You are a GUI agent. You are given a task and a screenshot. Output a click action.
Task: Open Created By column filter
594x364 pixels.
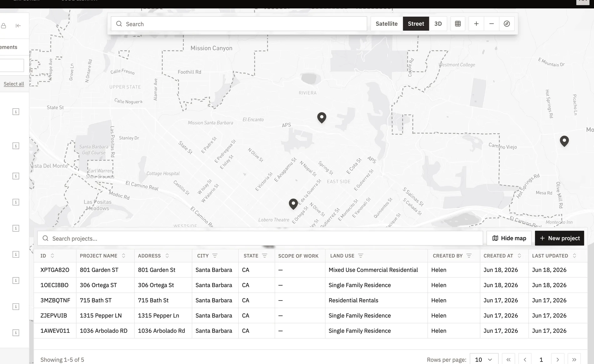[x=469, y=256]
